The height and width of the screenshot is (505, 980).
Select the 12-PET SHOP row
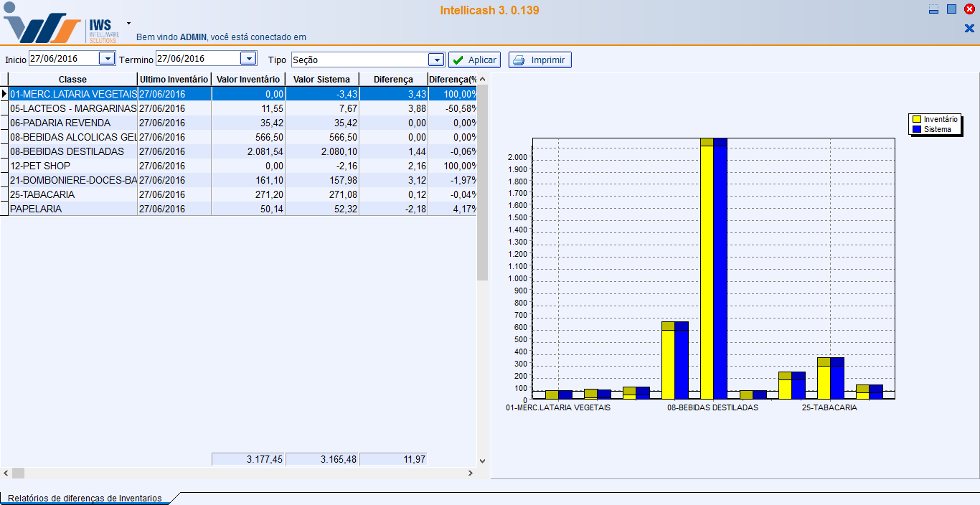pyautogui.click(x=242, y=166)
